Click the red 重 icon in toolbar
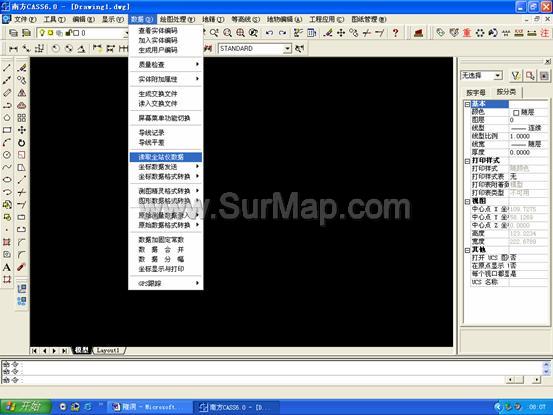 [x=467, y=33]
